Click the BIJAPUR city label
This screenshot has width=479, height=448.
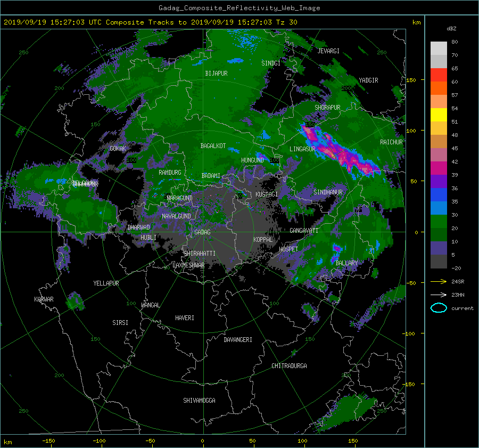pyautogui.click(x=216, y=74)
